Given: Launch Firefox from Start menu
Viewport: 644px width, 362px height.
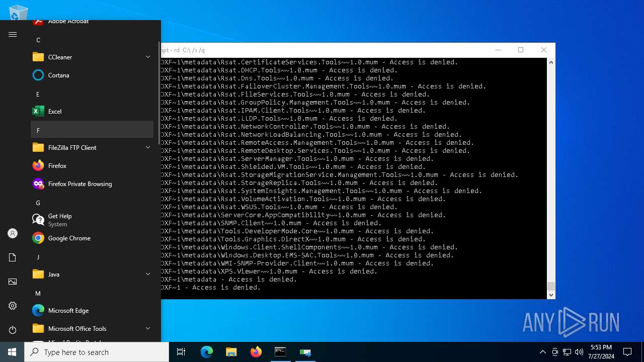Looking at the screenshot, I should 92,165.
